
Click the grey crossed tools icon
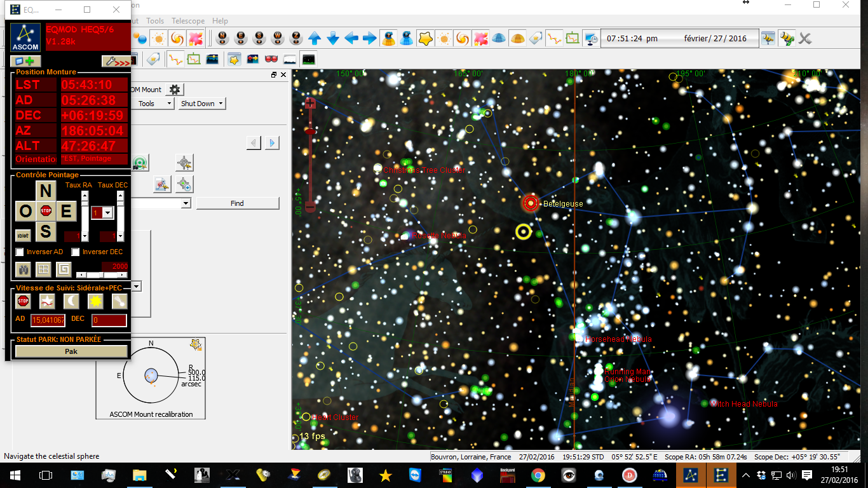(x=806, y=38)
